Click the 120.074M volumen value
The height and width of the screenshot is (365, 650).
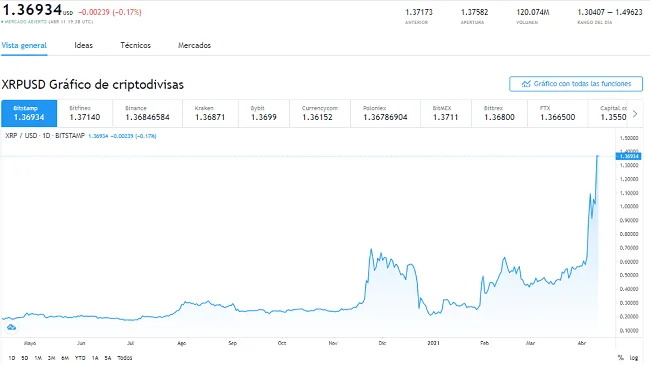533,12
